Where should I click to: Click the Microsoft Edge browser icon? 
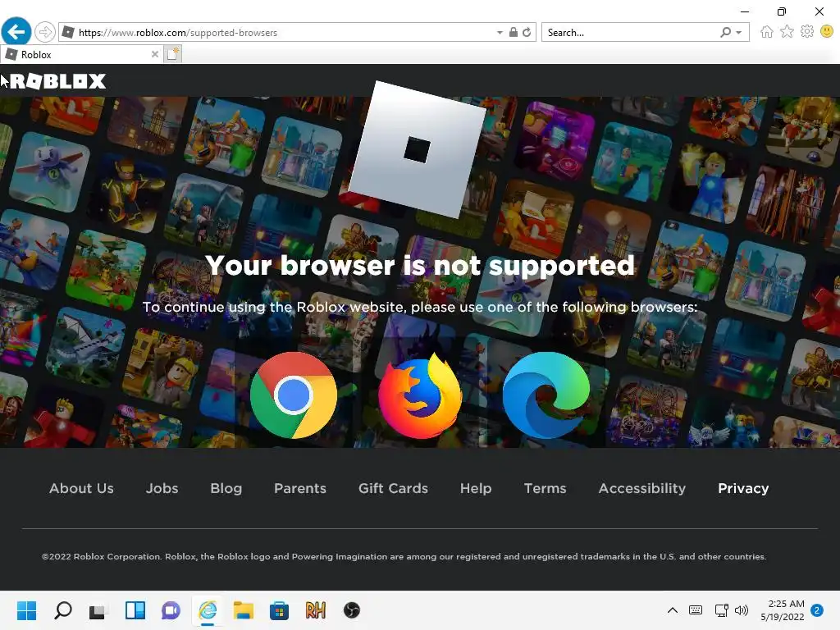point(546,395)
